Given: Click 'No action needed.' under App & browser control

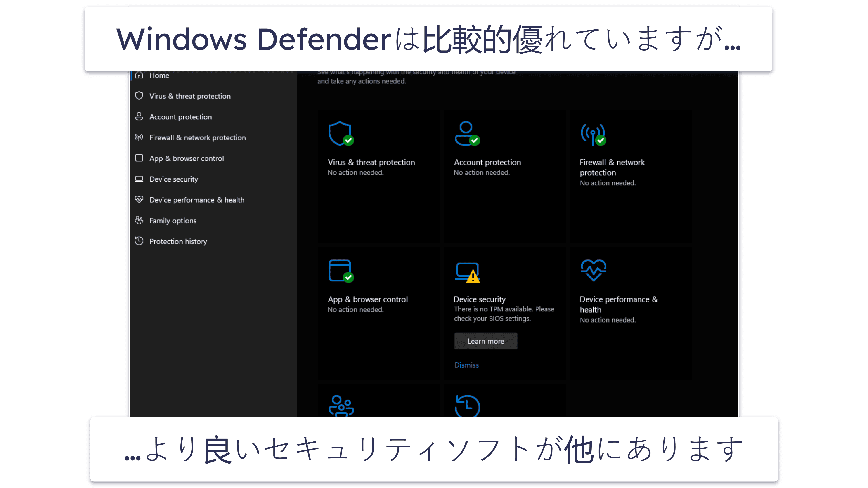Looking at the screenshot, I should point(355,310).
